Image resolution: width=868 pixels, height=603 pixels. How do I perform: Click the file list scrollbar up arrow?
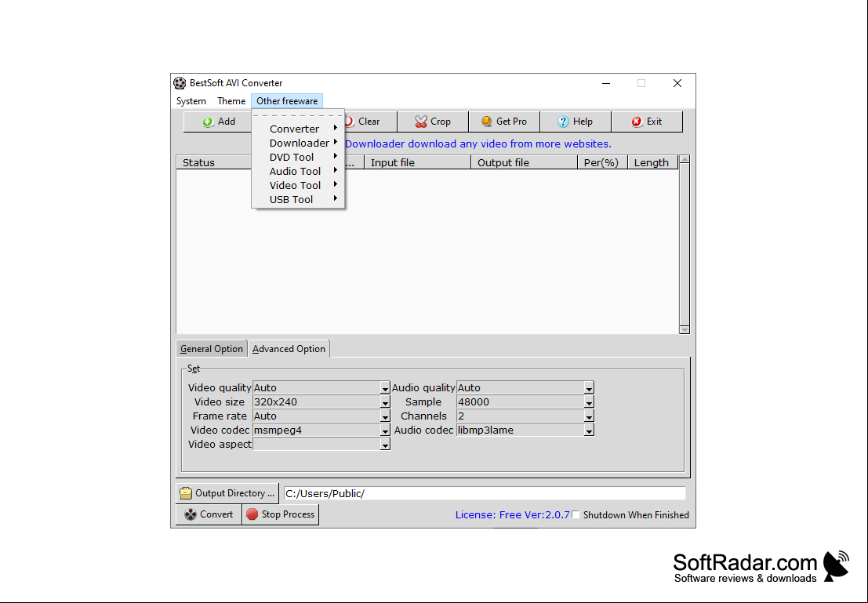coord(685,159)
